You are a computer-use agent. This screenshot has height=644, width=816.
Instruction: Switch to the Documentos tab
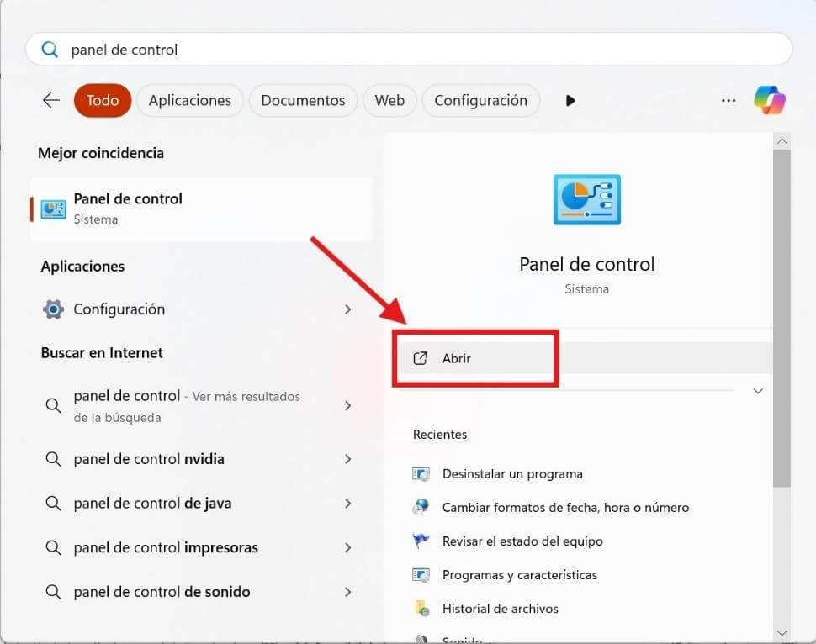point(302,99)
